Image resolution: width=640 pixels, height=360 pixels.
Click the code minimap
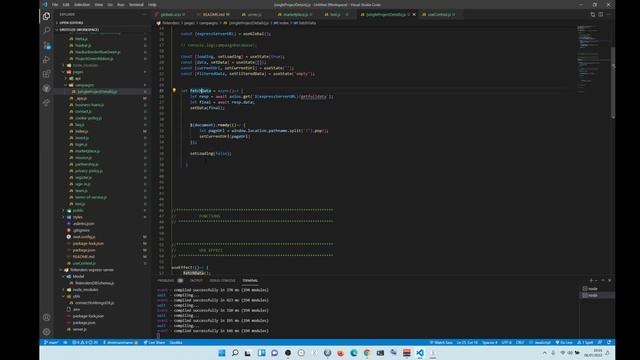(x=593, y=61)
